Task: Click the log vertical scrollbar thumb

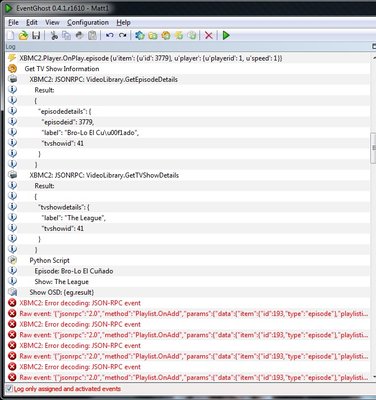Action: pyautogui.click(x=373, y=148)
